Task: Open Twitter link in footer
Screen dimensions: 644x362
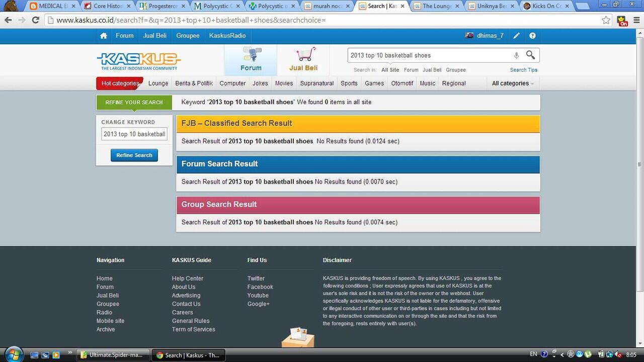Action: [x=256, y=279]
